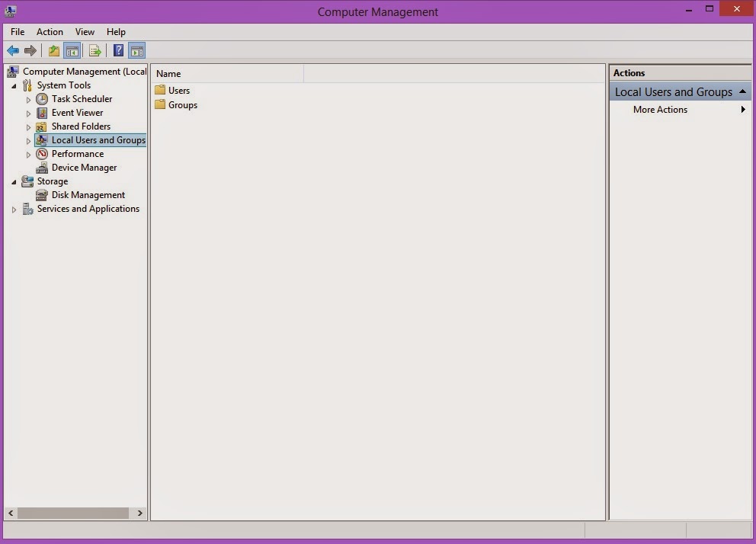The width and height of the screenshot is (756, 544).
Task: Click the Name column header
Action: click(x=227, y=74)
